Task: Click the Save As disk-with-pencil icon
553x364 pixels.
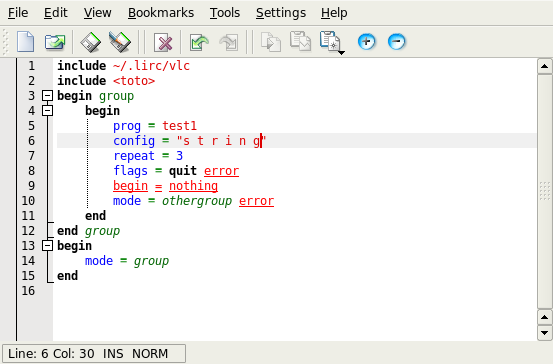Action: [x=120, y=42]
